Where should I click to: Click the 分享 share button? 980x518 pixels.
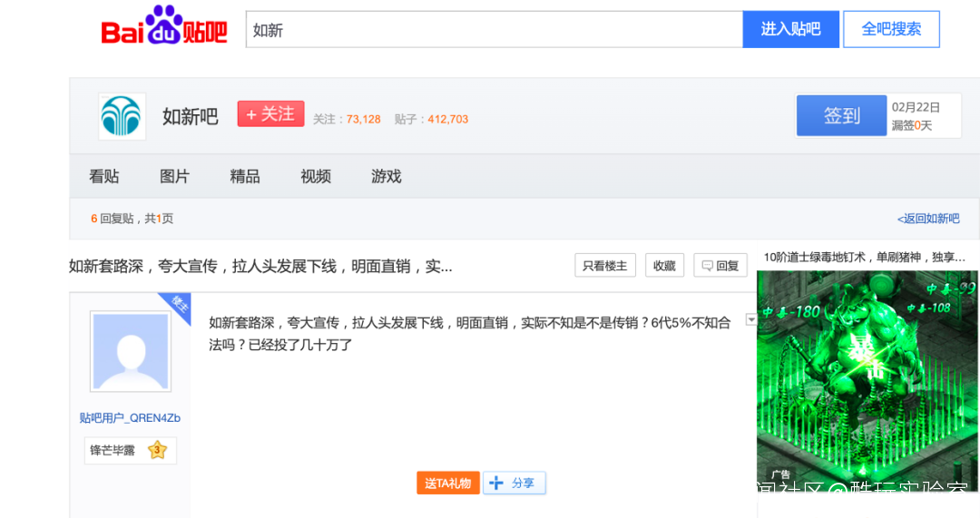pyautogui.click(x=514, y=483)
